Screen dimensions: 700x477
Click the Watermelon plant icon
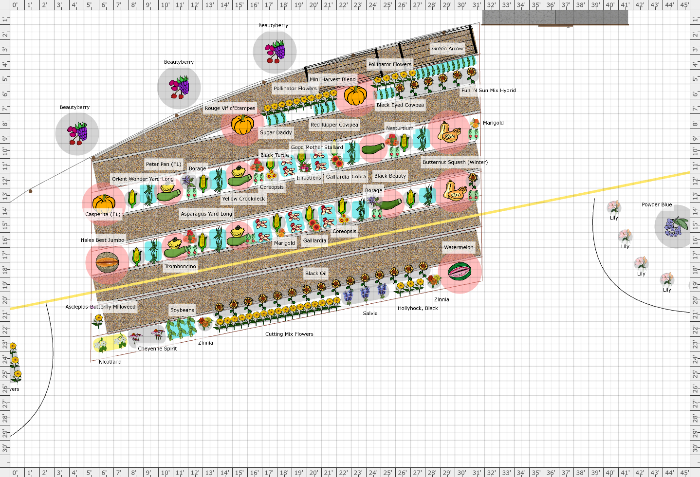[x=460, y=270]
